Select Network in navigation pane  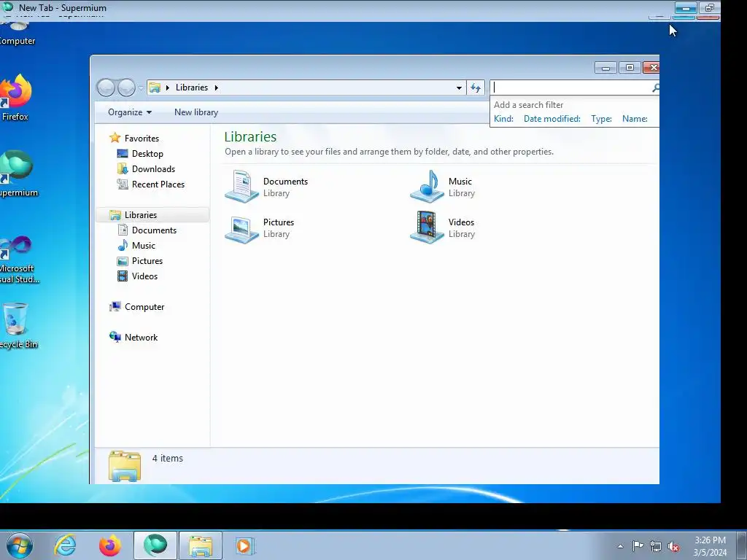[x=141, y=338]
